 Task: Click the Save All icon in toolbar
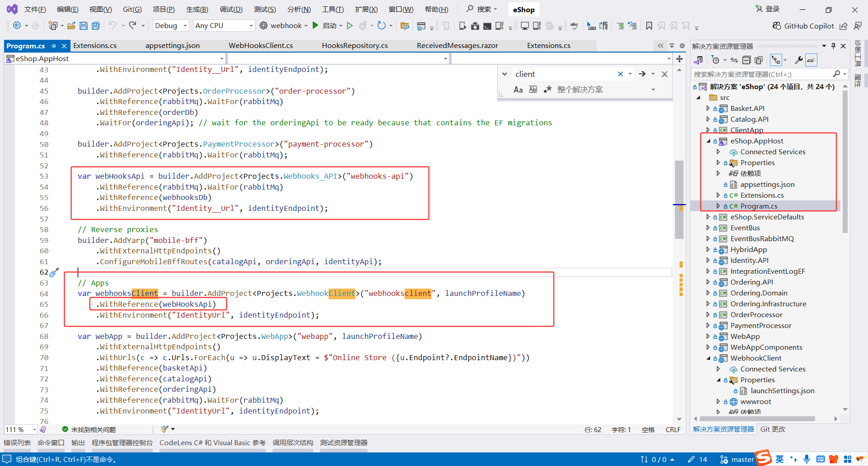pyautogui.click(x=96, y=26)
